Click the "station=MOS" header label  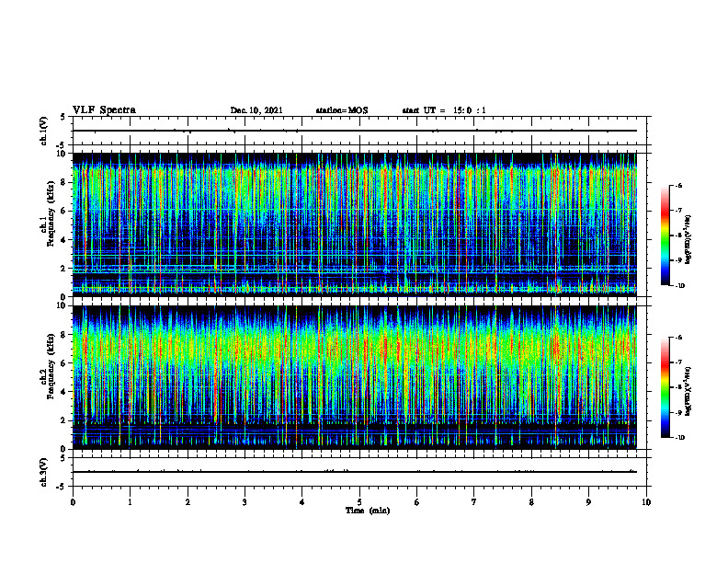(x=342, y=110)
